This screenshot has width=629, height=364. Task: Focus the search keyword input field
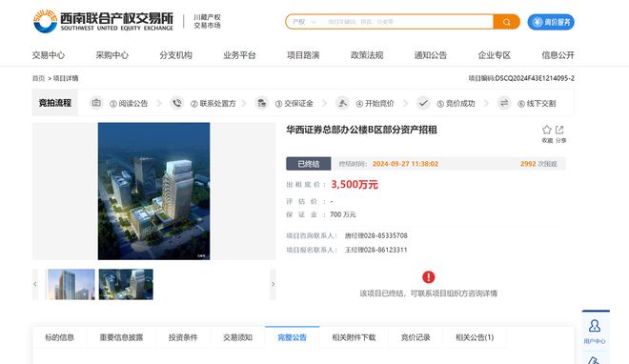[407, 22]
